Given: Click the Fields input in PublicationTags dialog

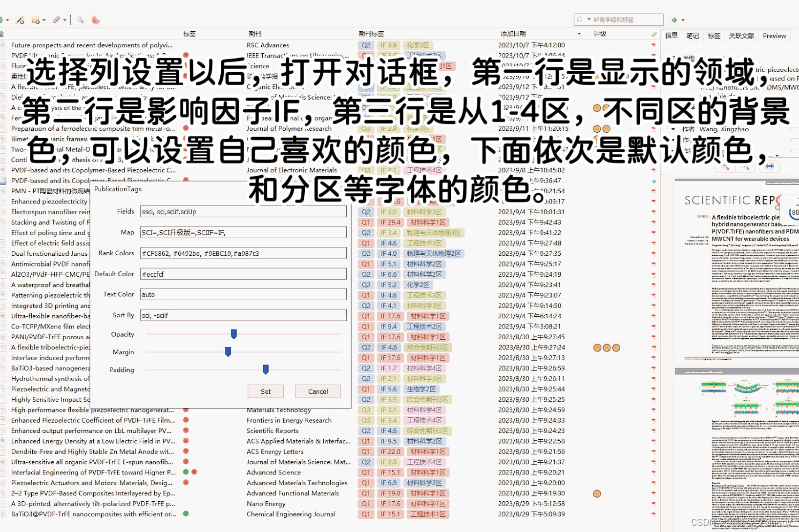Looking at the screenshot, I should click(x=243, y=212).
